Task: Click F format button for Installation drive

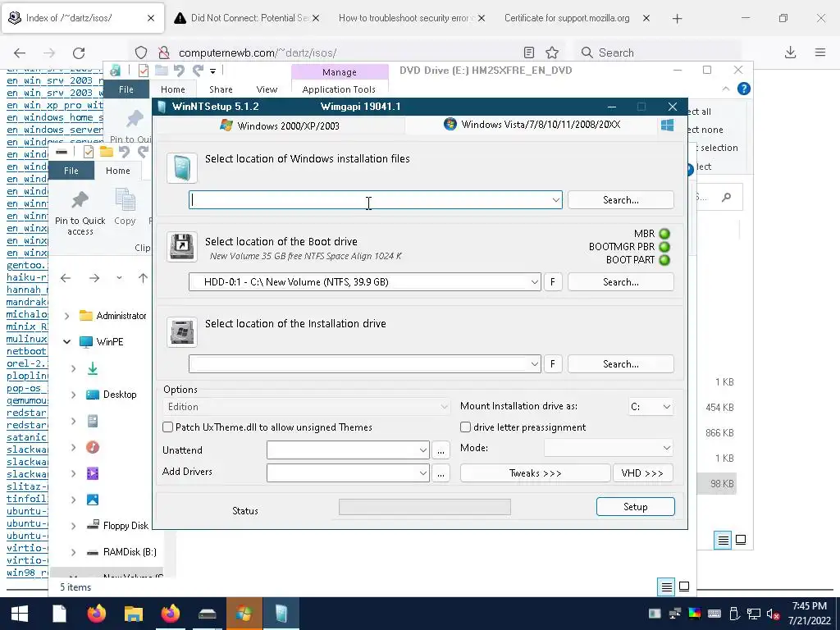Action: tap(552, 363)
